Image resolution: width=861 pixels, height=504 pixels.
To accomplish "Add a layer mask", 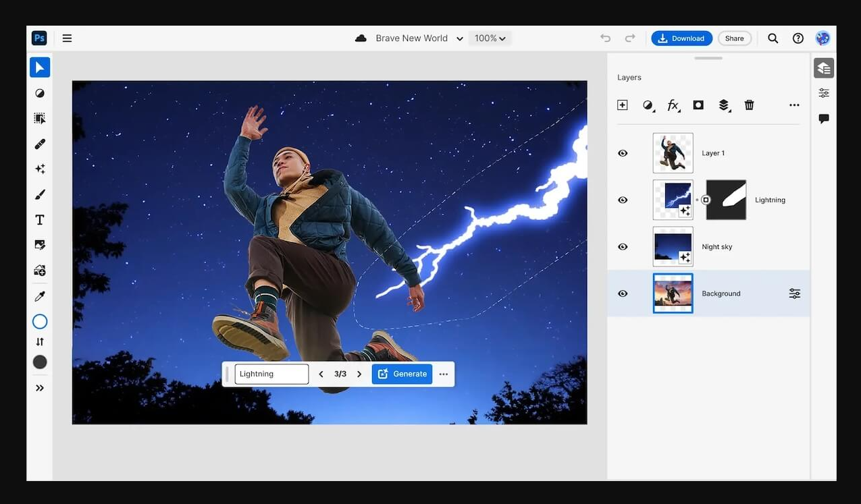I will click(x=698, y=105).
